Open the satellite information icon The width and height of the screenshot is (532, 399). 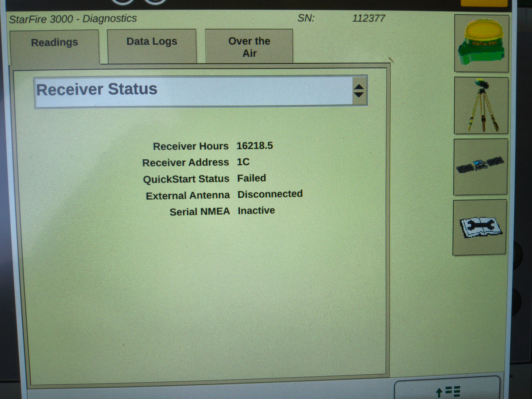pos(480,167)
